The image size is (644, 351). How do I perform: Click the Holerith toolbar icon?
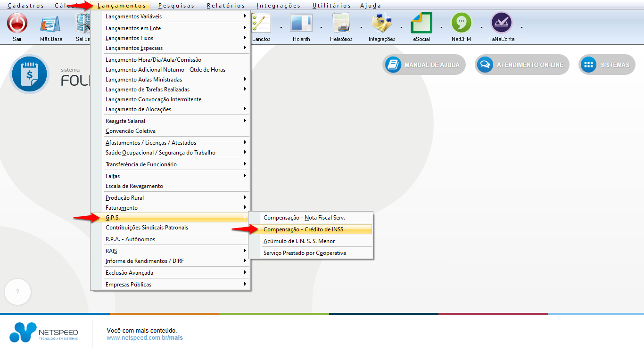click(301, 23)
